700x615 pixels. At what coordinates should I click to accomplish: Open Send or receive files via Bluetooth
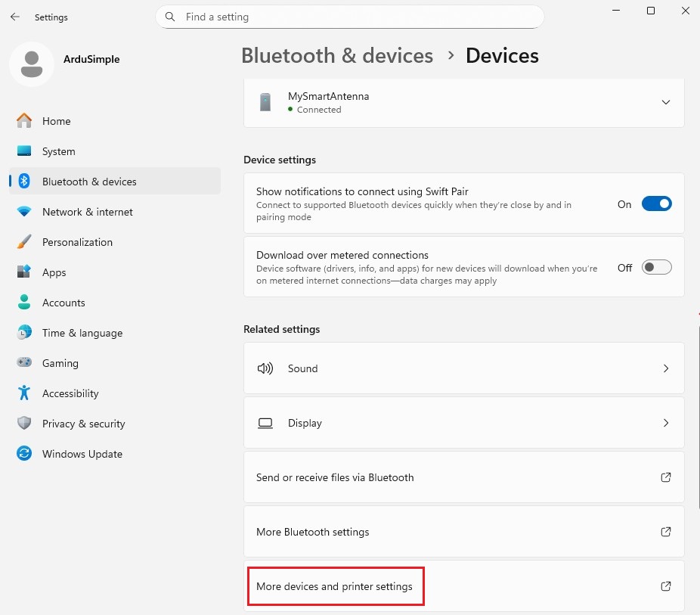[335, 477]
